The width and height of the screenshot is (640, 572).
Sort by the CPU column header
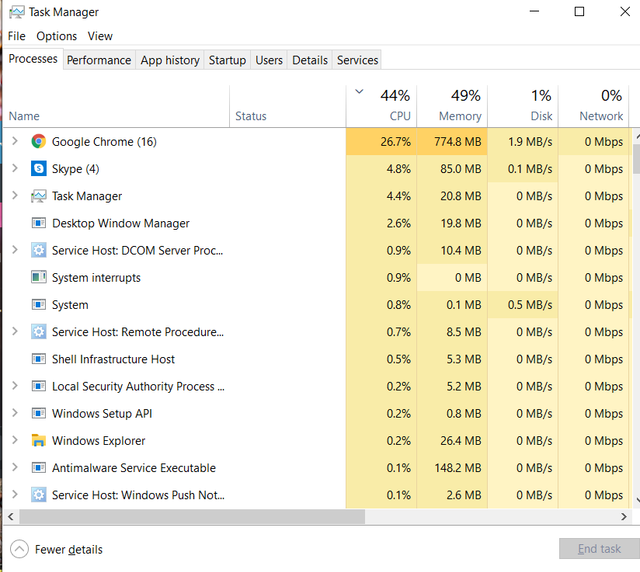[381, 106]
